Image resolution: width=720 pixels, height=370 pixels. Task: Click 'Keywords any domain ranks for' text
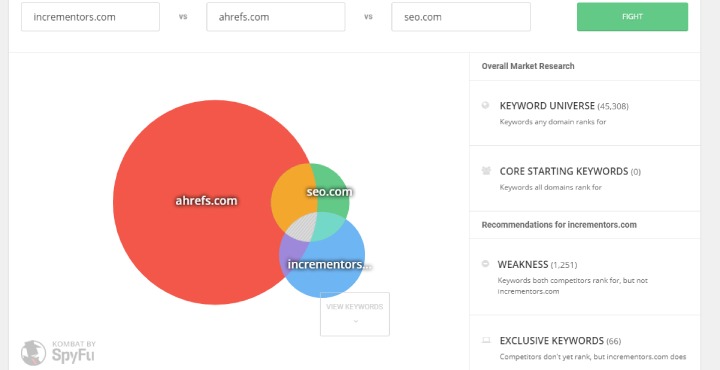point(553,122)
